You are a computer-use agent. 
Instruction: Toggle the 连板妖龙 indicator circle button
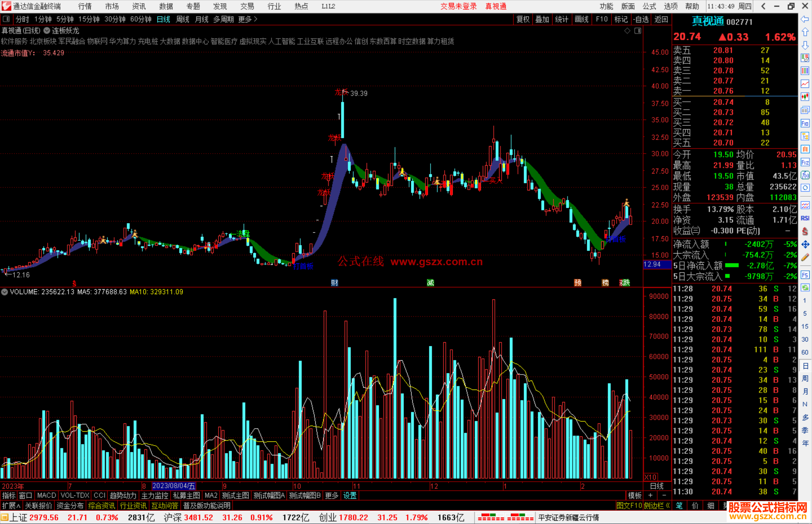47,30
